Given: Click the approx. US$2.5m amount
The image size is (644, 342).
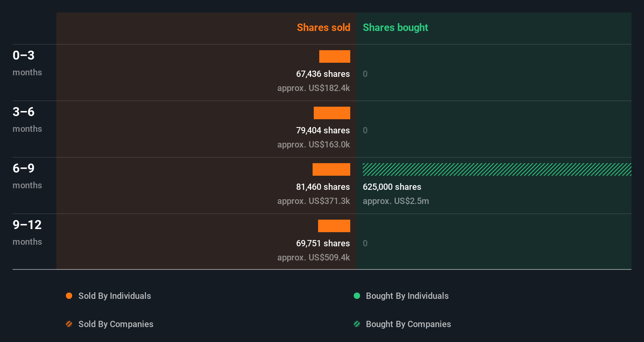Looking at the screenshot, I should (396, 201).
